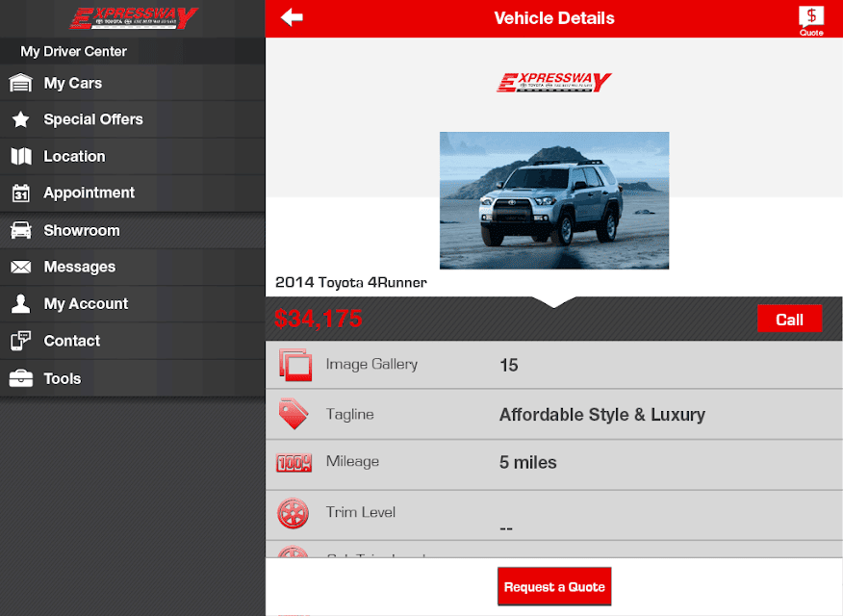The height and width of the screenshot is (616, 843).
Task: Open the My Cars garage icon
Action: click(20, 83)
